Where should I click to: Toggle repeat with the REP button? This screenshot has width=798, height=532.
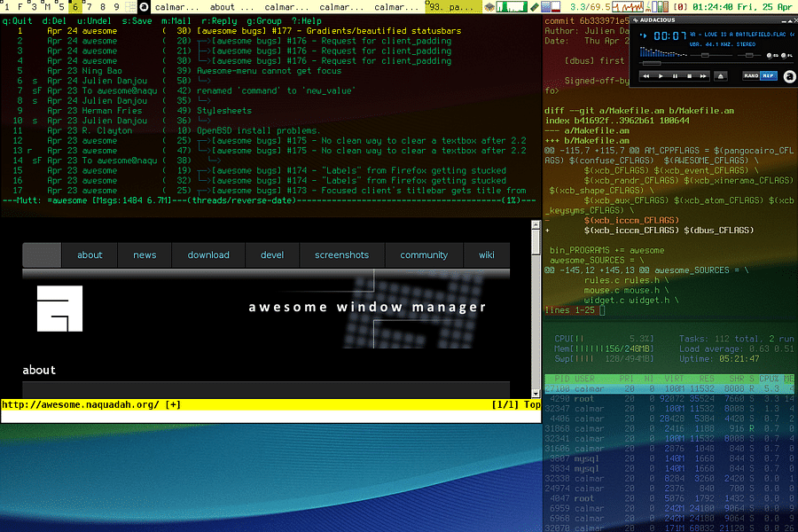[x=770, y=74]
